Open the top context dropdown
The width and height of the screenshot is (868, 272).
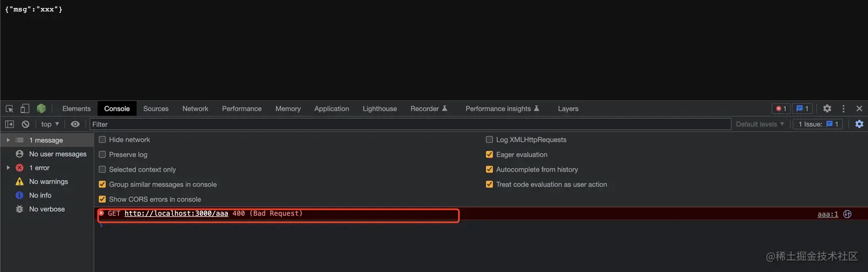click(50, 124)
